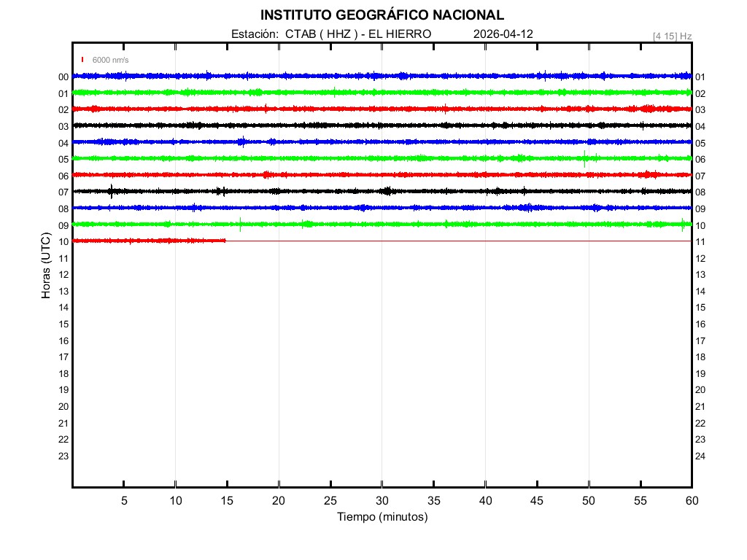Click the [4 15] Hz filter label
The height and width of the screenshot is (560, 747).
tap(672, 35)
